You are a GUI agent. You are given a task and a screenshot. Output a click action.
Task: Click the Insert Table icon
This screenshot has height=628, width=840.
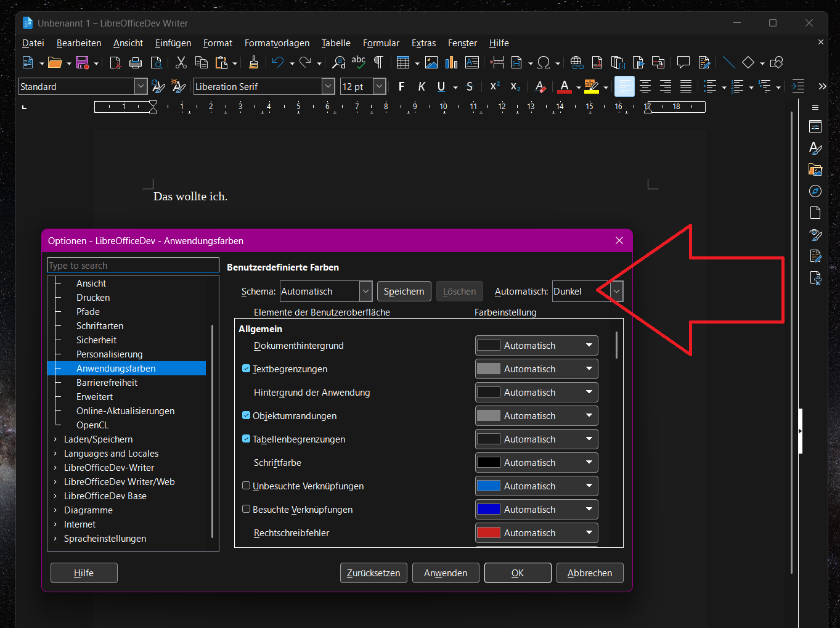coord(403,62)
